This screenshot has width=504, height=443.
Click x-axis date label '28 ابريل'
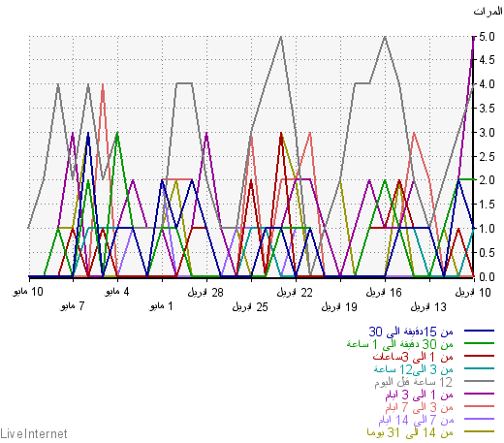click(x=205, y=293)
